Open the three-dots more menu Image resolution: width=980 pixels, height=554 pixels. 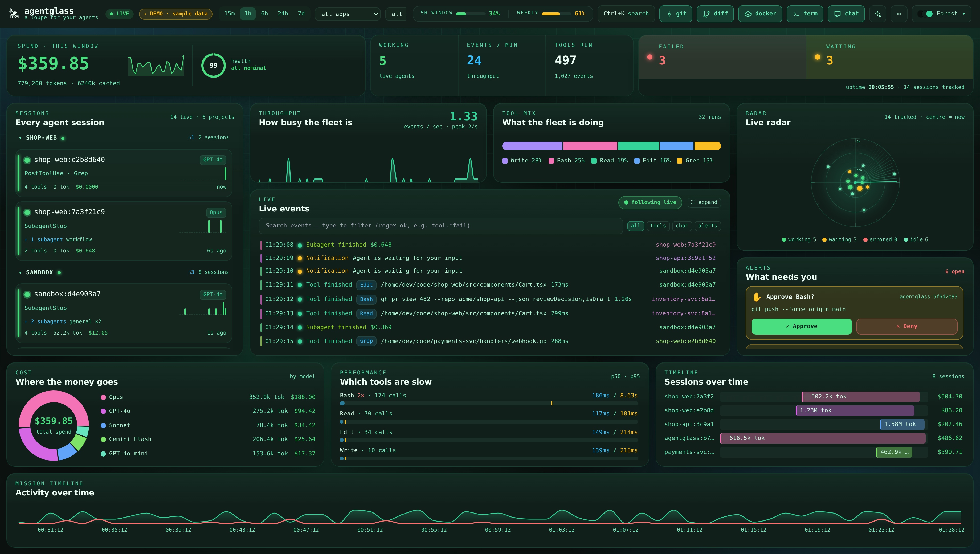(899, 14)
